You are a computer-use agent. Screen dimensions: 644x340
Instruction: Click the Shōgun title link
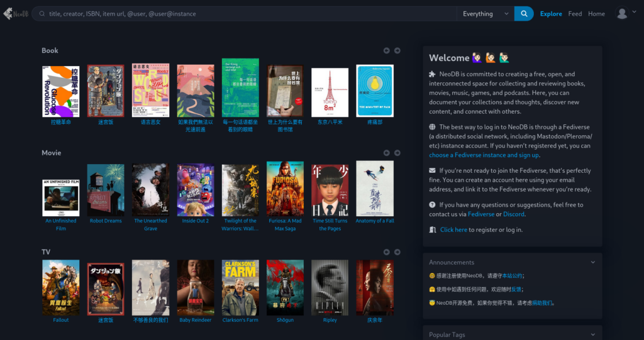point(285,320)
